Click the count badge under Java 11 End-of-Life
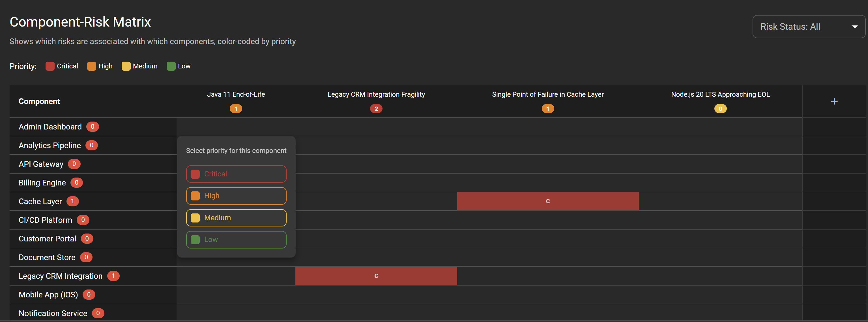 (x=236, y=109)
